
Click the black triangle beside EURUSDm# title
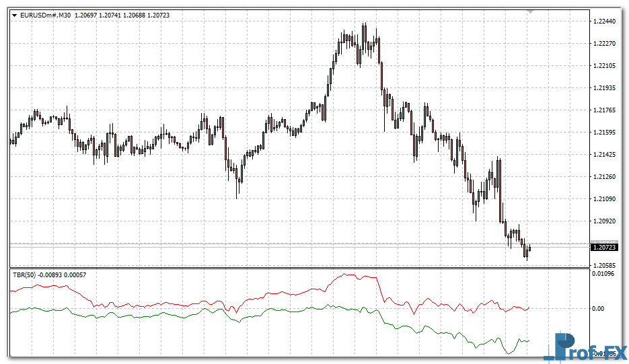tap(15, 15)
